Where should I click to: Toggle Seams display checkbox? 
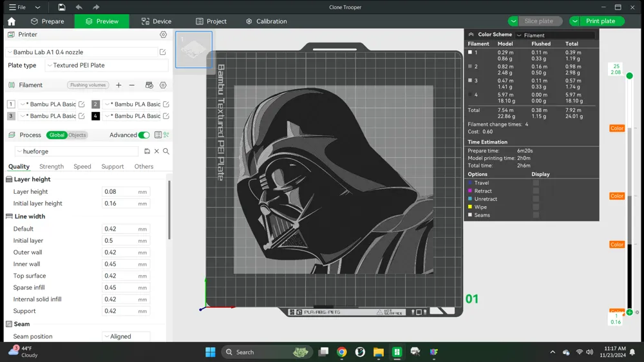click(536, 215)
